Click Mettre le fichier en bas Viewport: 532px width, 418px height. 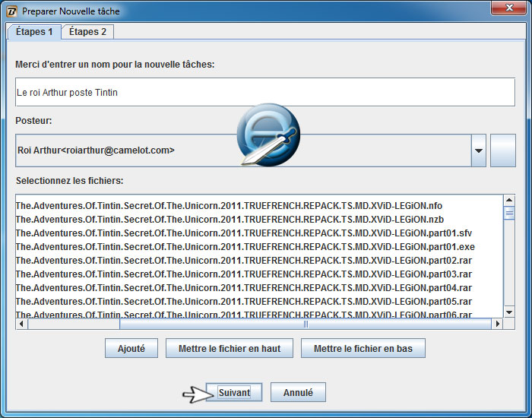[363, 348]
